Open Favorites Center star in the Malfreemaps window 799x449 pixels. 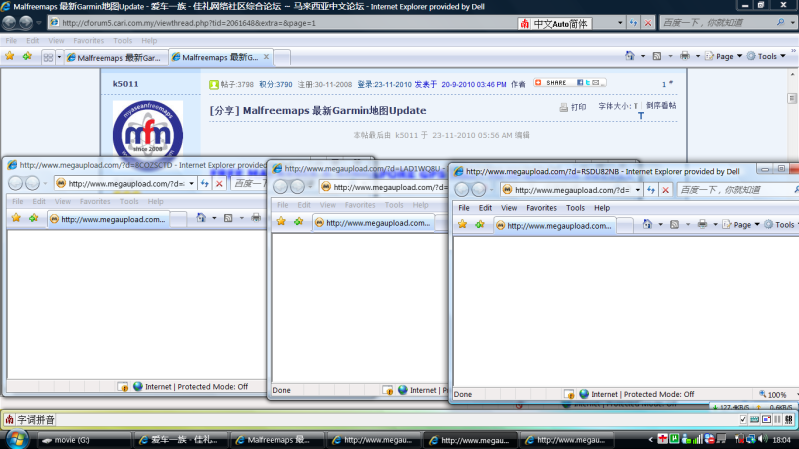10,57
